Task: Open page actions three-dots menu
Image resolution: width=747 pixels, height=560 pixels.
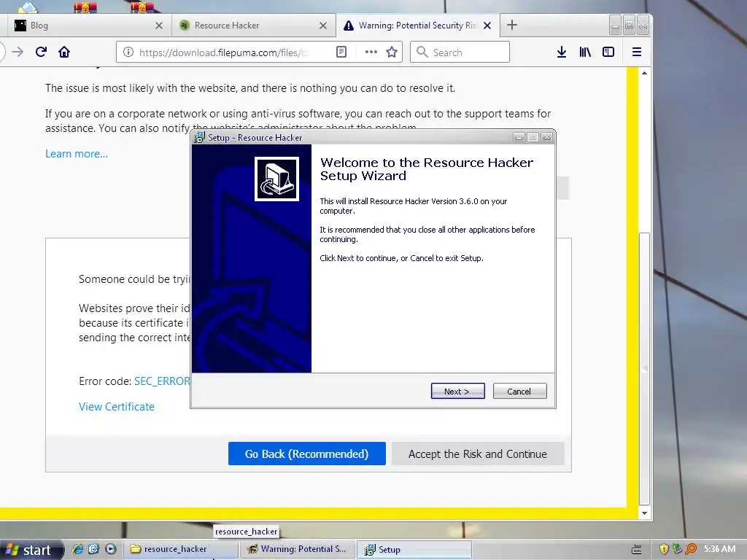Action: tap(371, 52)
